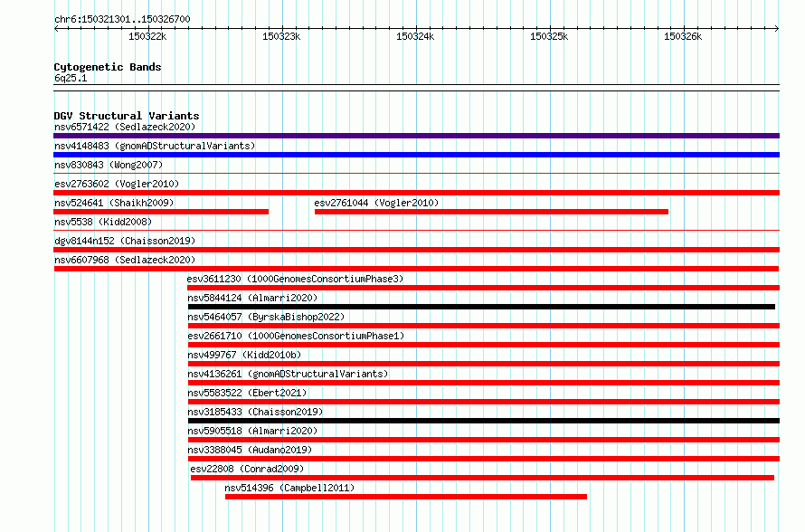Open nsv5905518 (Almarri2020) label

[252, 431]
